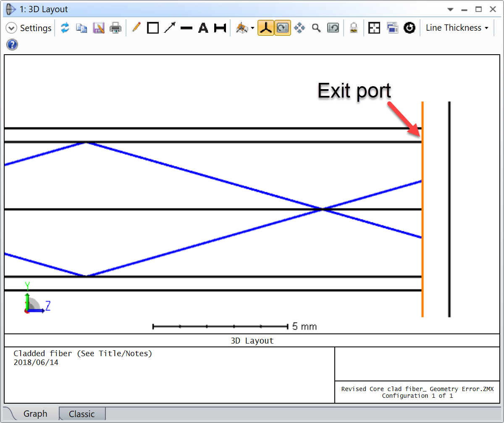The height and width of the screenshot is (423, 504).
Task: Toggle the coordinate axes triad button
Action: pos(266,28)
